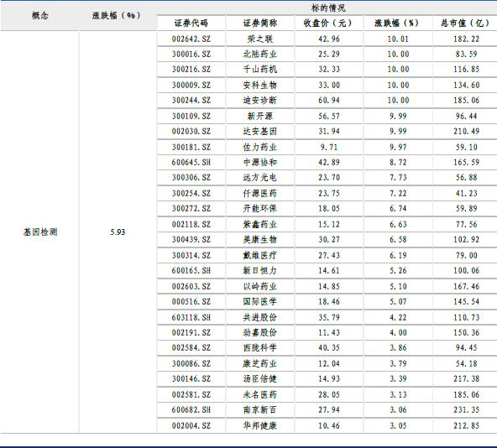Click the 总市值（亿）column header
This screenshot has width=497, height=448.
pyautogui.click(x=466, y=23)
